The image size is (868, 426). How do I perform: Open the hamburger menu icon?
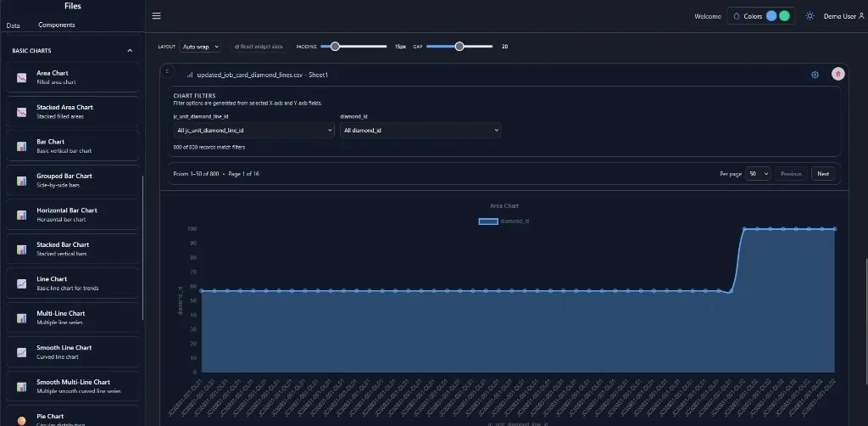(x=157, y=15)
